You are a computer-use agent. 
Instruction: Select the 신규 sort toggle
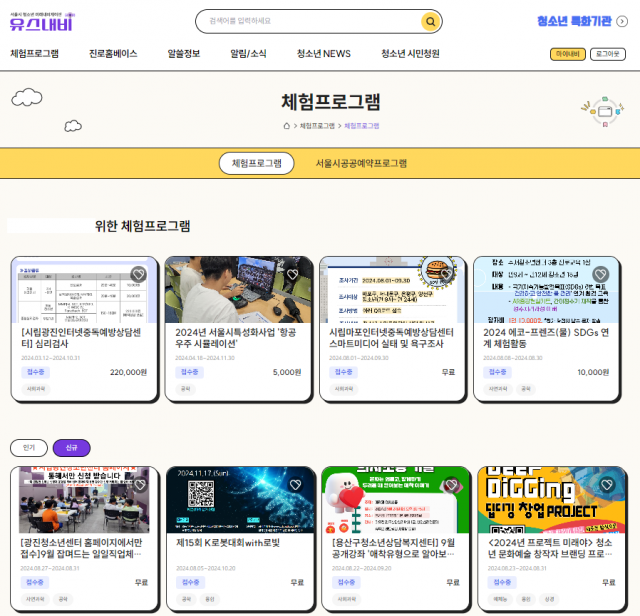[x=71, y=447]
